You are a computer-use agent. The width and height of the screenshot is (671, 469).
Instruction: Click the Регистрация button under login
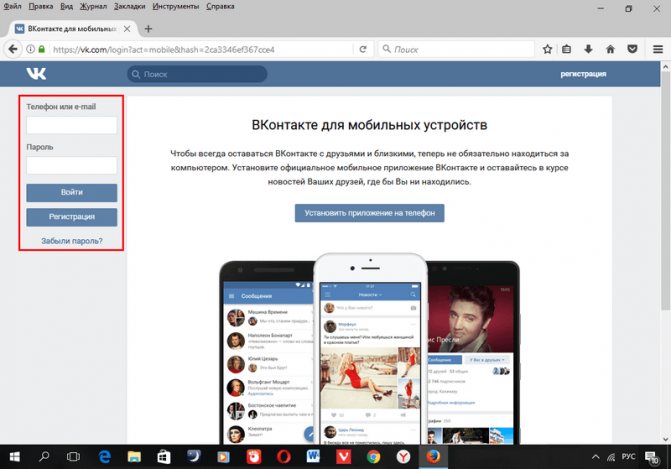pyautogui.click(x=71, y=217)
